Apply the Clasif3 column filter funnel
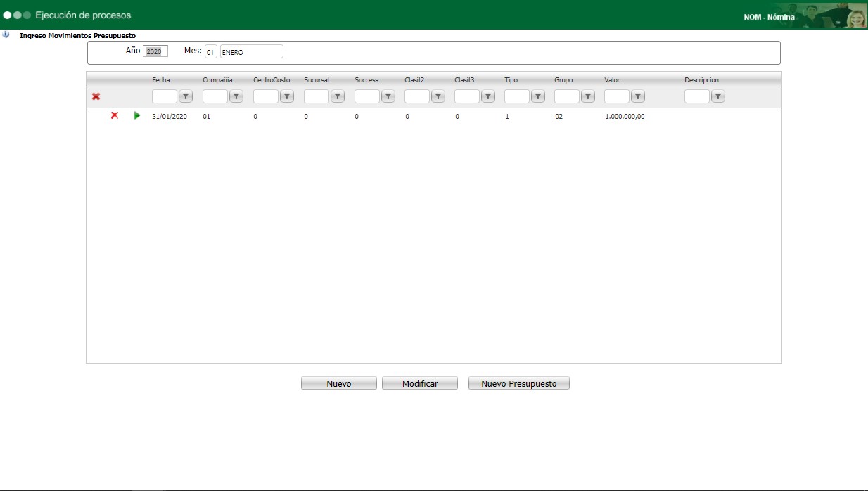Viewport: 868px width, 491px height. tap(488, 96)
